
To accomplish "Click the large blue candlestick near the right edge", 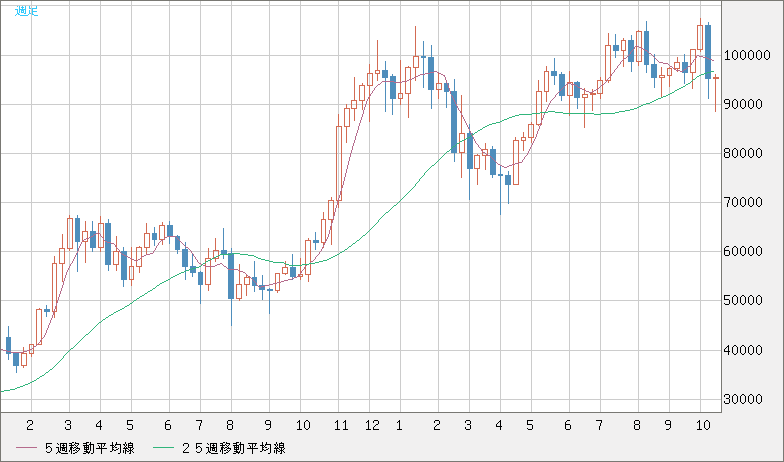I will coord(708,52).
